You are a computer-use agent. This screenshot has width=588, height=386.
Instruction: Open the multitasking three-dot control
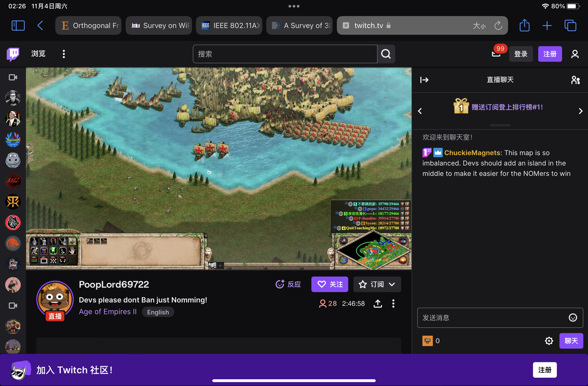(294, 6)
